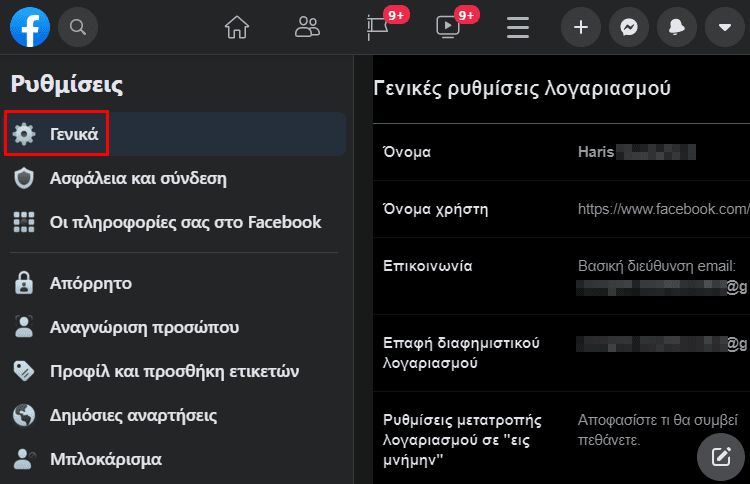Click the grid icon for Facebook information

[24, 222]
